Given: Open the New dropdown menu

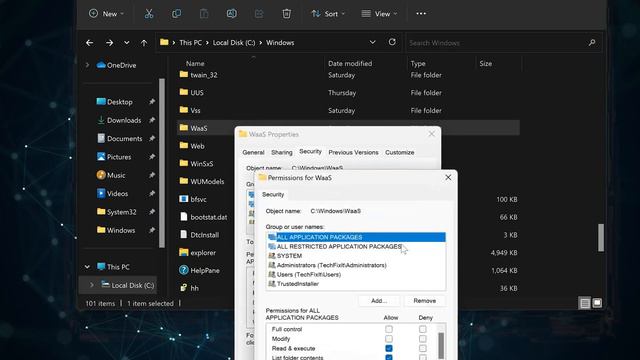Looking at the screenshot, I should click(106, 13).
